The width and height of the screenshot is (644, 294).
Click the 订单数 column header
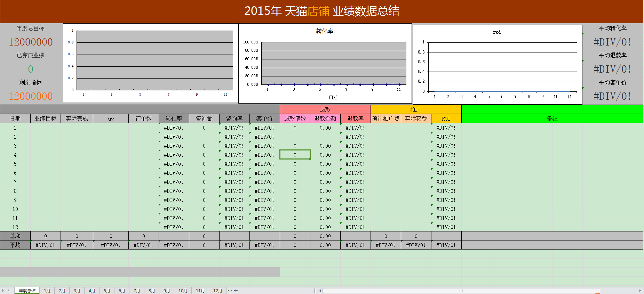(144, 119)
